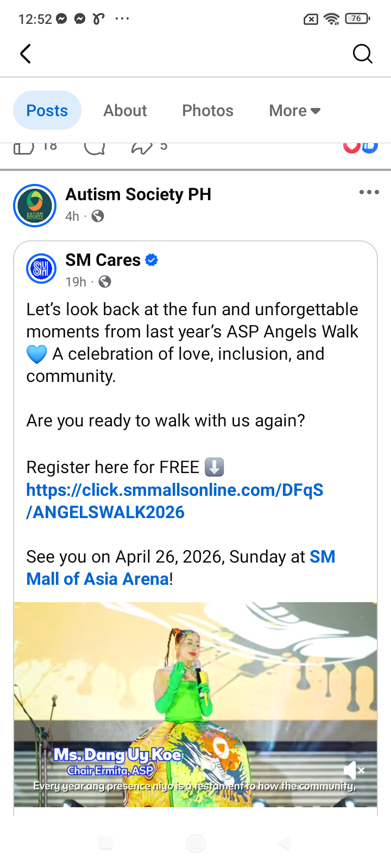Open the Autism Society PH page name
Image resolution: width=391 pixels, height=868 pixels.
[x=138, y=194]
